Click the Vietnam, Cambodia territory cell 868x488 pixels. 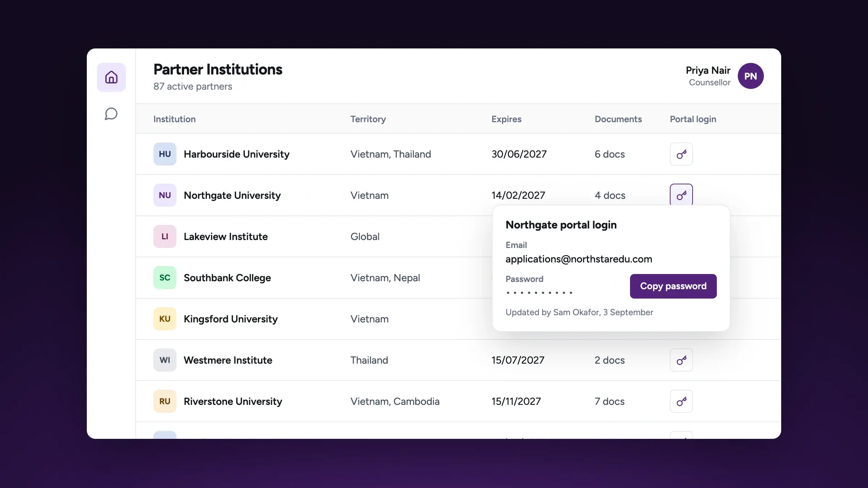click(395, 402)
